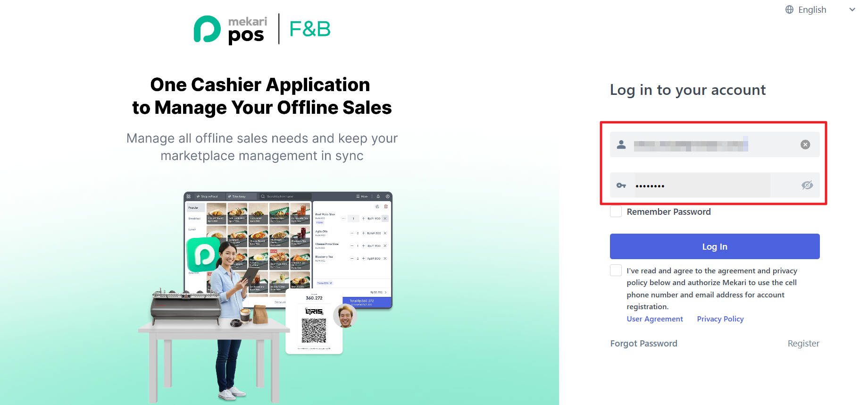Click the Forgot Password link
This screenshot has width=868, height=405.
point(643,344)
